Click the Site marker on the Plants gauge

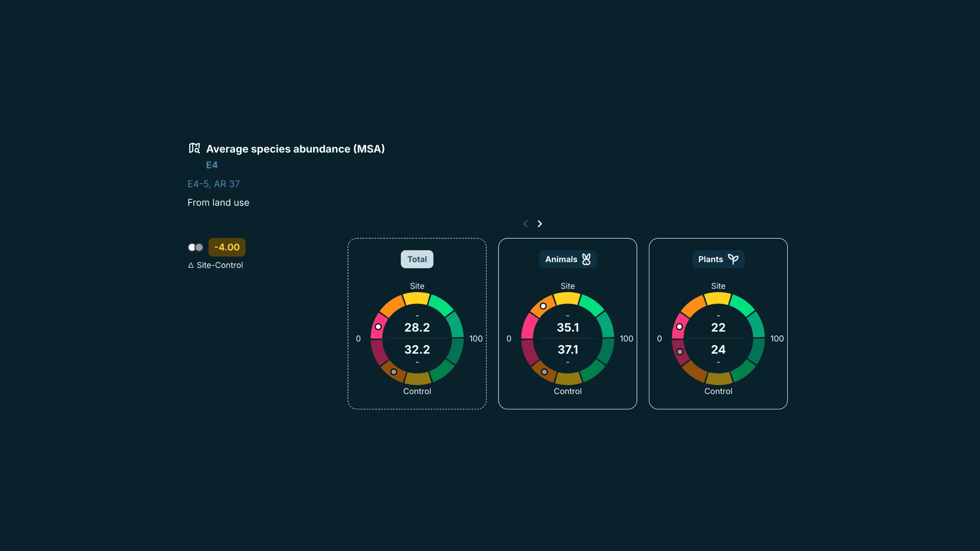(679, 327)
